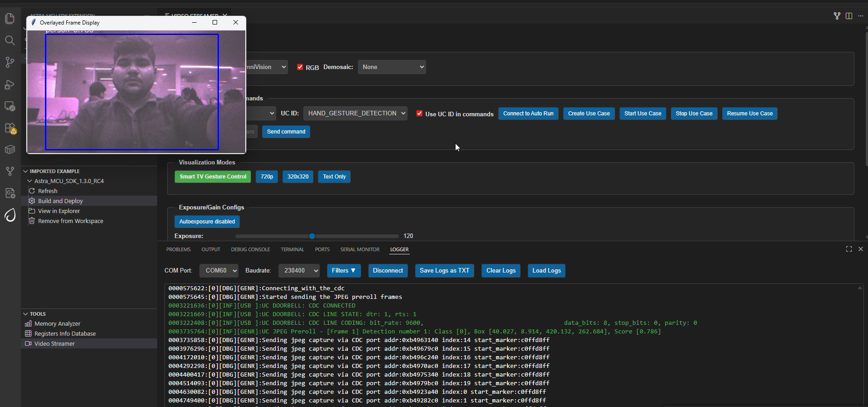Switch to the PROBLEMS tab
This screenshot has width=868, height=407.
pos(179,249)
